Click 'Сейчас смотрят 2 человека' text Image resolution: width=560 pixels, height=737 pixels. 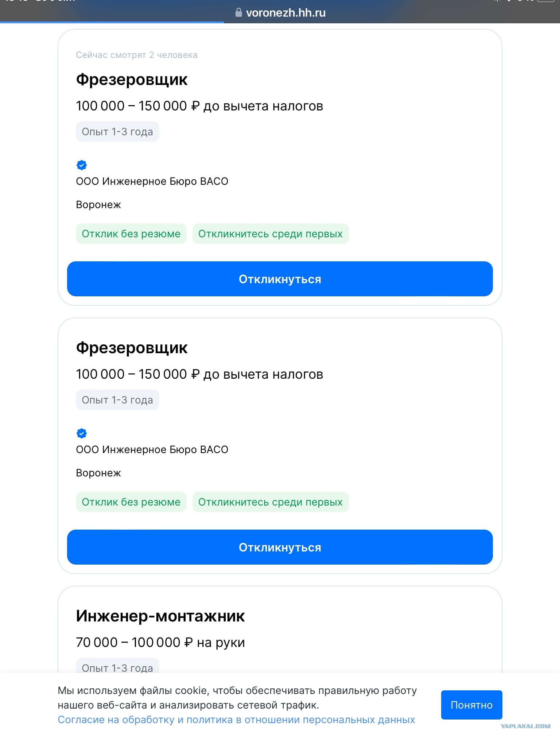pos(137,55)
